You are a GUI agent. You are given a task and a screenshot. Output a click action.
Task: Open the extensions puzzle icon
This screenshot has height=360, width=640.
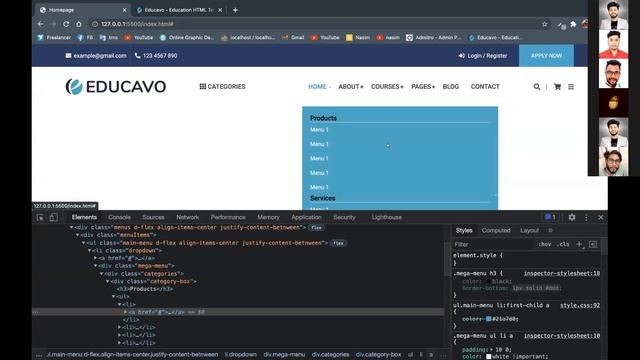[573, 24]
